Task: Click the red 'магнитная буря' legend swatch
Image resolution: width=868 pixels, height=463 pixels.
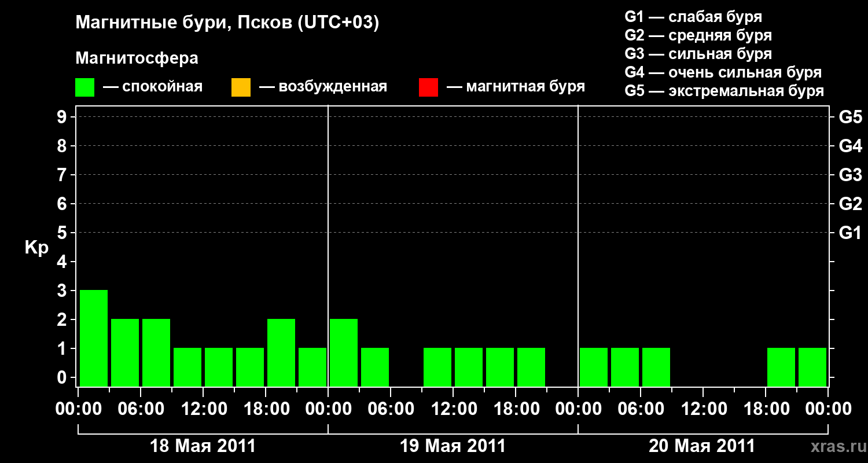Action: point(428,87)
